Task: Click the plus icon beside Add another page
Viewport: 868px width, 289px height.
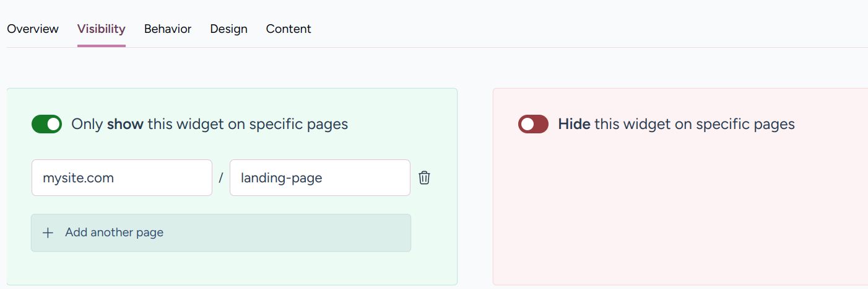Action: pyautogui.click(x=48, y=233)
